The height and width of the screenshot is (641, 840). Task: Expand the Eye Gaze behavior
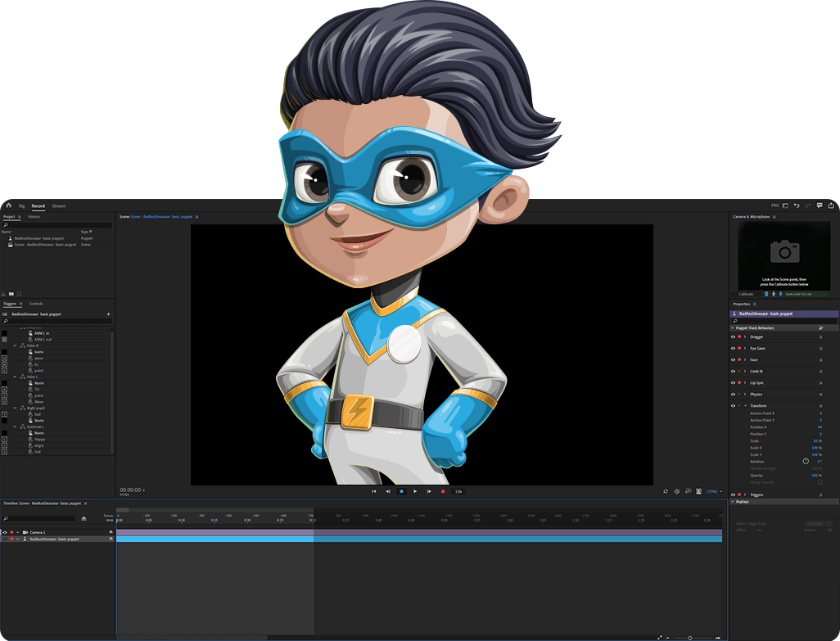tap(745, 348)
